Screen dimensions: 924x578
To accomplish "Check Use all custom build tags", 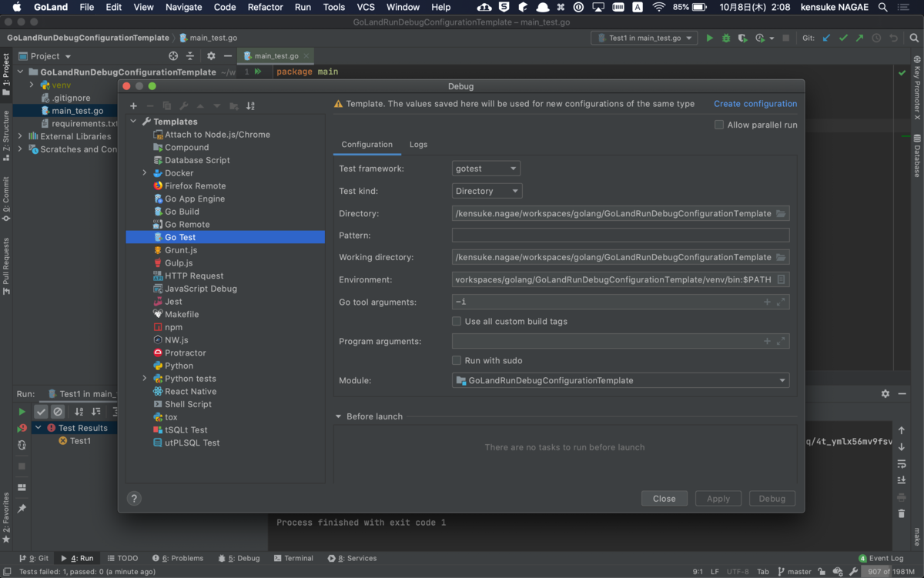I will pos(457,321).
